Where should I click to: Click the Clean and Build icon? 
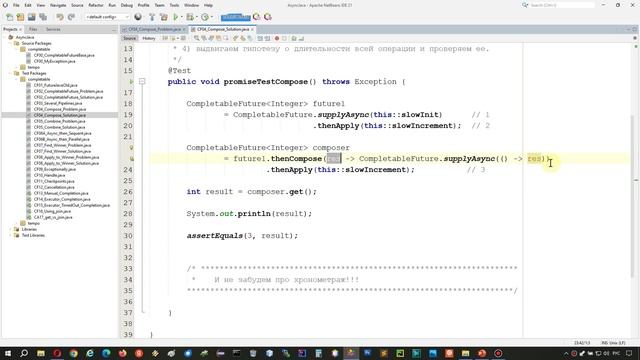164,17
